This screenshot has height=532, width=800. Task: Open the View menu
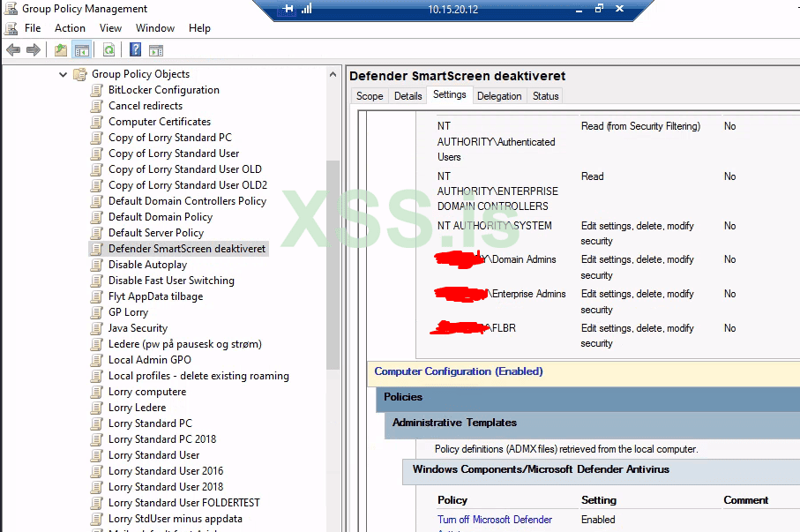(110, 28)
